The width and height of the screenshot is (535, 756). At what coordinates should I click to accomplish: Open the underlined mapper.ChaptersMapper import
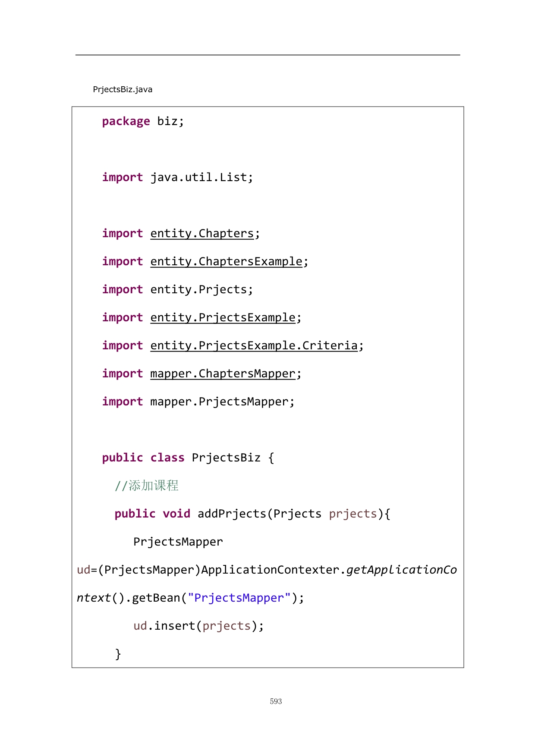pos(223,373)
